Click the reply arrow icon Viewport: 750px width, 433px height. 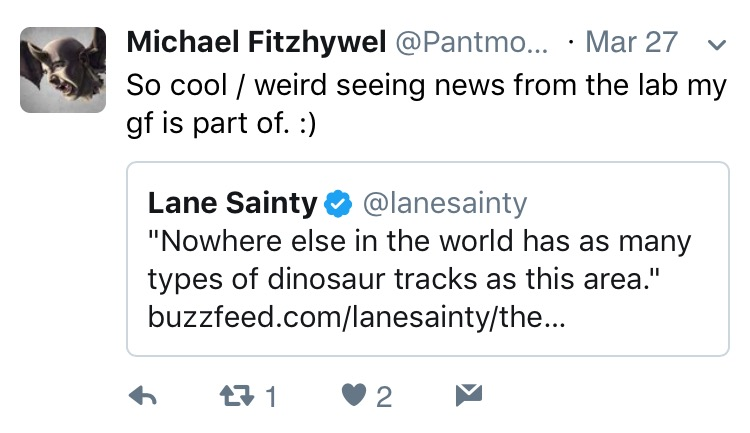(145, 397)
